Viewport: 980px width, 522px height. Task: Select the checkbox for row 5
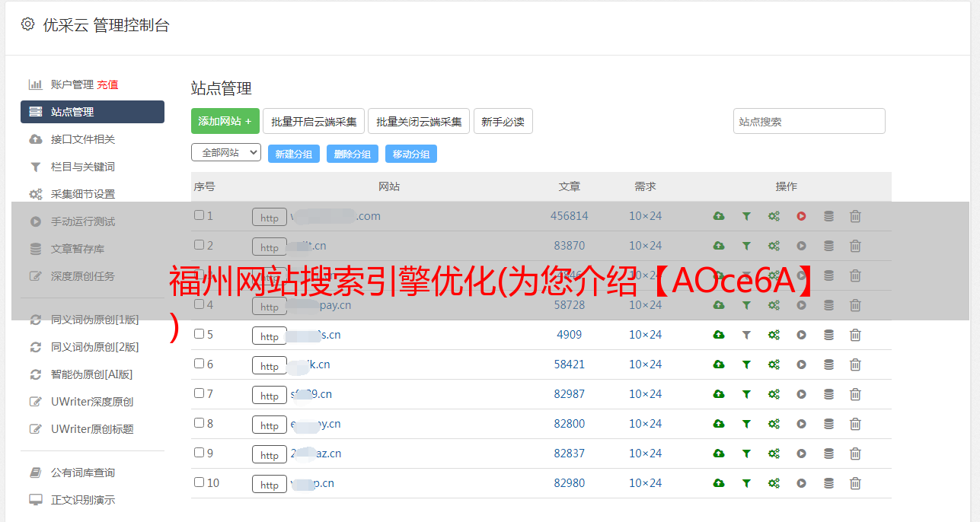point(199,334)
